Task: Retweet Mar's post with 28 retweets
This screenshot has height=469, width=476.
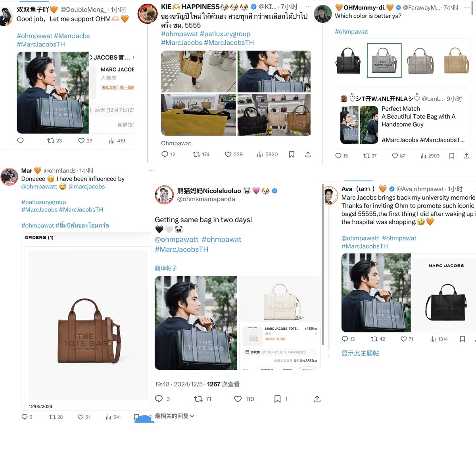Action: (56, 417)
